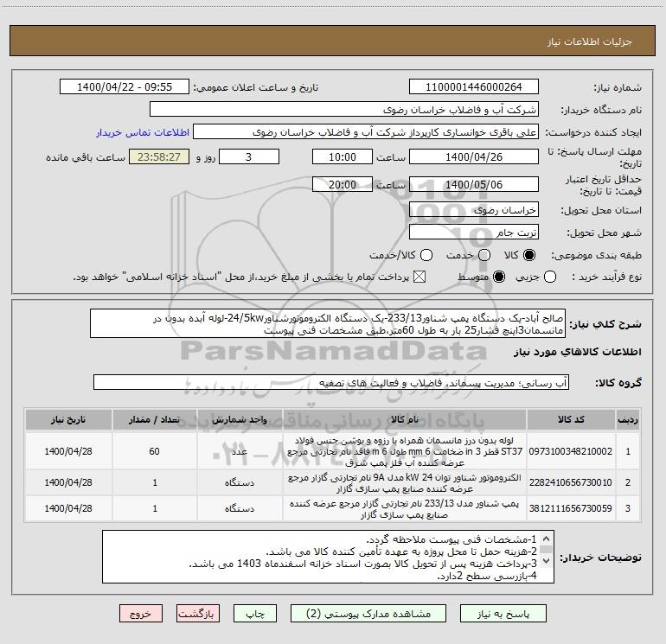Image resolution: width=666 pixels, height=644 pixels.
Task: Click the need date in row 1
Action: click(68, 451)
